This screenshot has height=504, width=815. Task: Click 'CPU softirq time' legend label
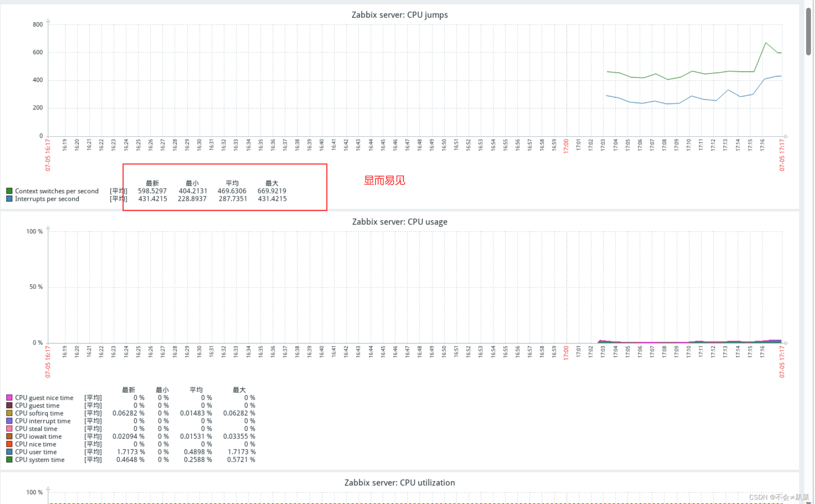click(x=39, y=413)
